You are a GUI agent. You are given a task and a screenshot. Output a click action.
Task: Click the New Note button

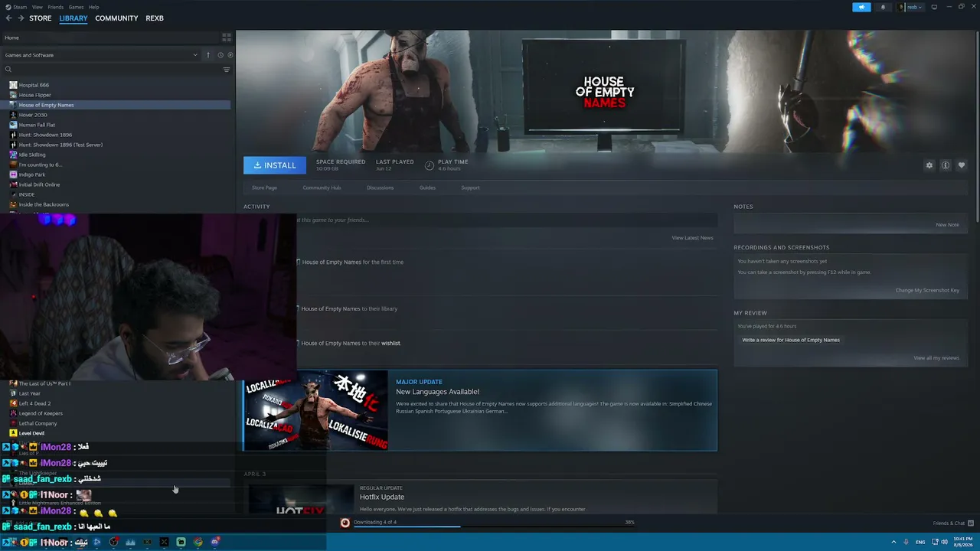(x=947, y=225)
